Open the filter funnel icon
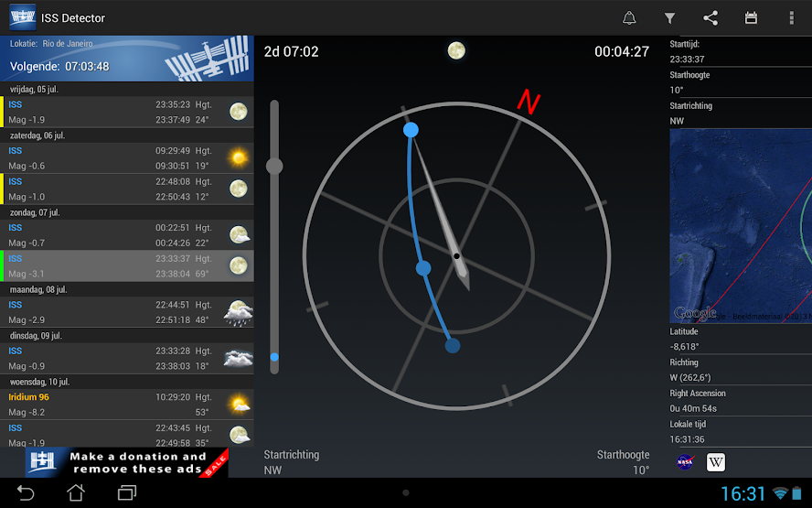812x508 pixels. (x=669, y=18)
